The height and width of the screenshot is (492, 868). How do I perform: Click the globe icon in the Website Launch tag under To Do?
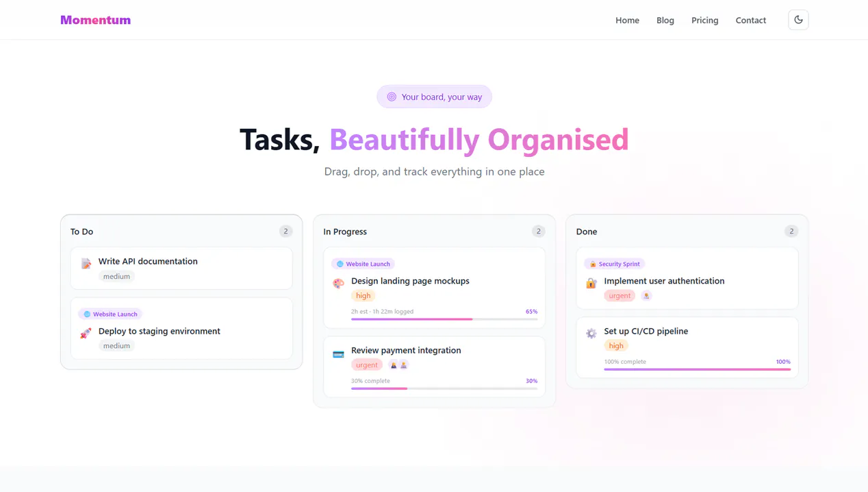87,314
